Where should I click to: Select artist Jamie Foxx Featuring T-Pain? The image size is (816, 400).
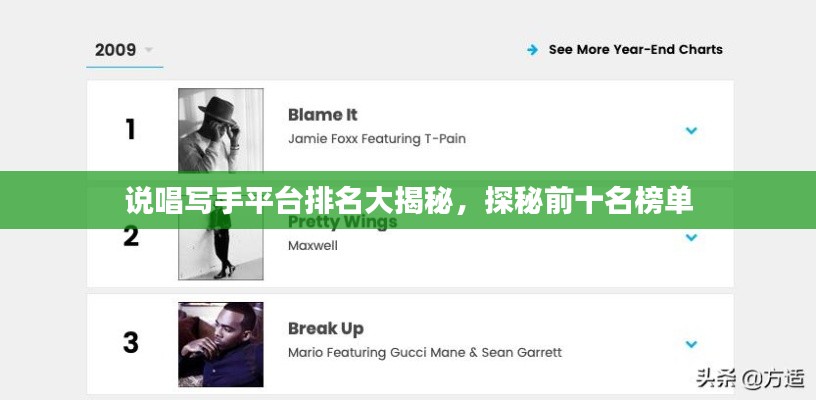coord(376,139)
